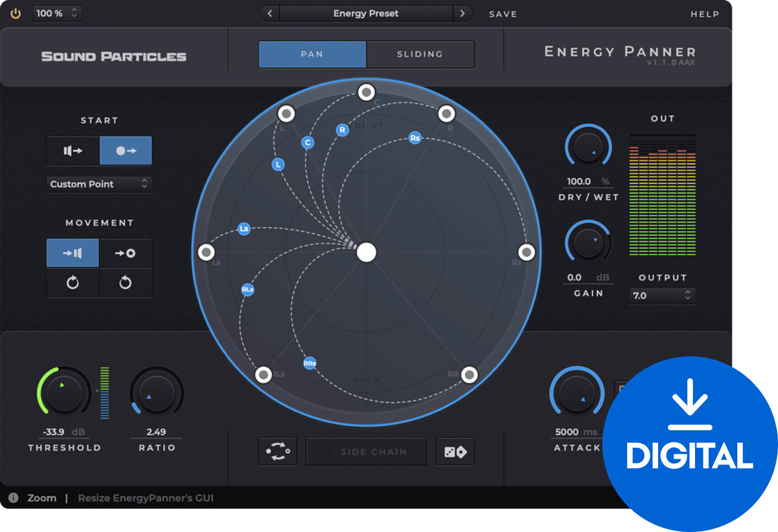Screen dimensions: 778x532
Task: Open the Custom Point dropdown
Action: pyautogui.click(x=98, y=184)
